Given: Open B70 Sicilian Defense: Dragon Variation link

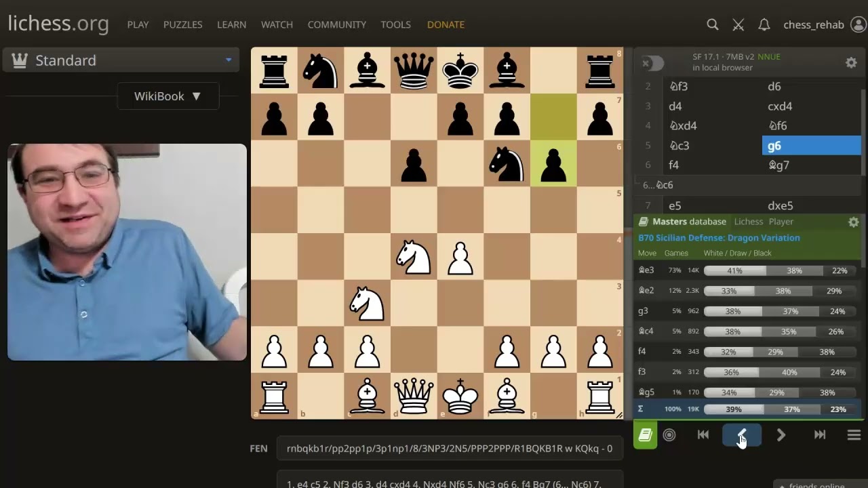Looking at the screenshot, I should click(x=719, y=238).
